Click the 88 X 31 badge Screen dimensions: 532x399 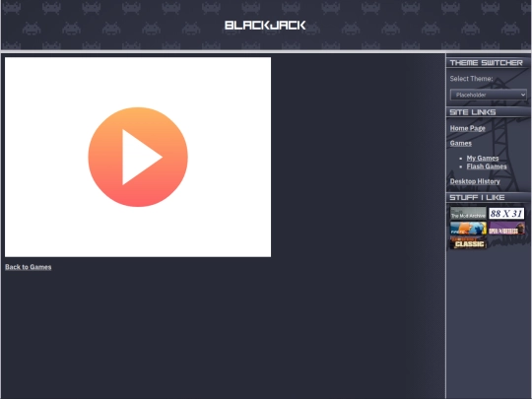coord(506,214)
